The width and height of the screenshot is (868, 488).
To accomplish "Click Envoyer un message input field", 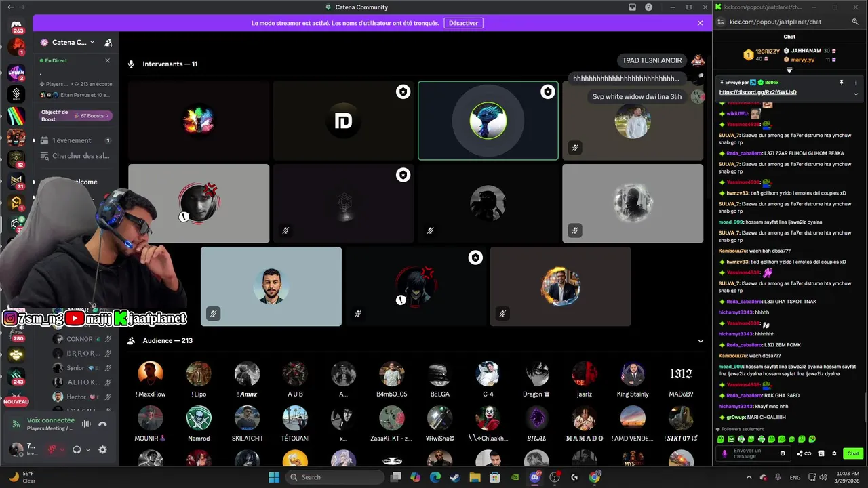I will (x=753, y=453).
